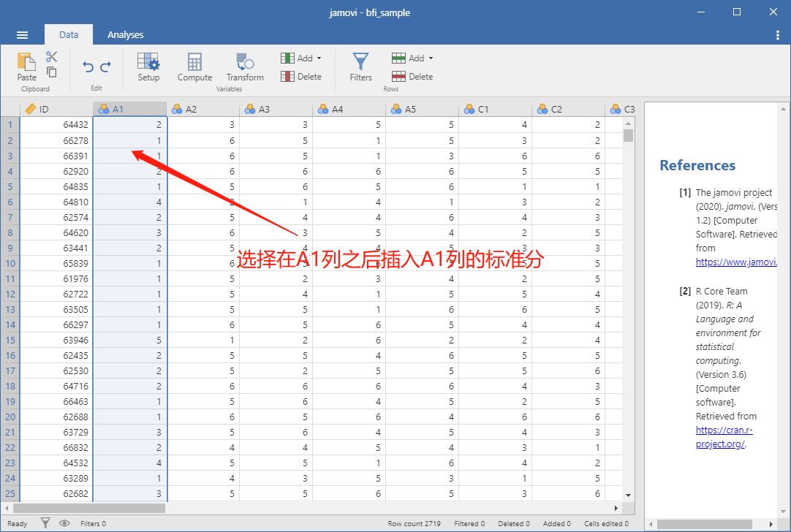The height and width of the screenshot is (532, 791).
Task: Open the cran.r-project.org link
Action: pyautogui.click(x=724, y=437)
